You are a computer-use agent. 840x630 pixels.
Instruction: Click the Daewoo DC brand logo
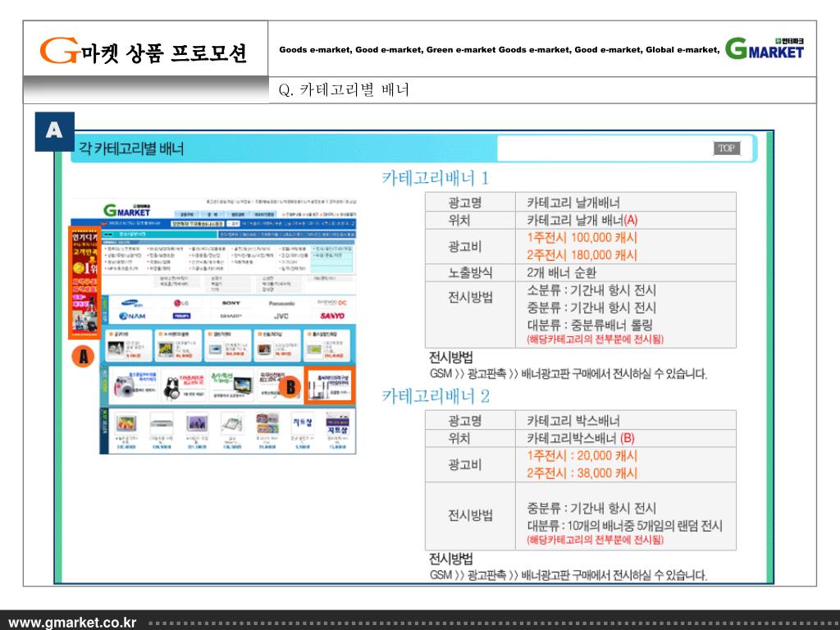pyautogui.click(x=331, y=303)
